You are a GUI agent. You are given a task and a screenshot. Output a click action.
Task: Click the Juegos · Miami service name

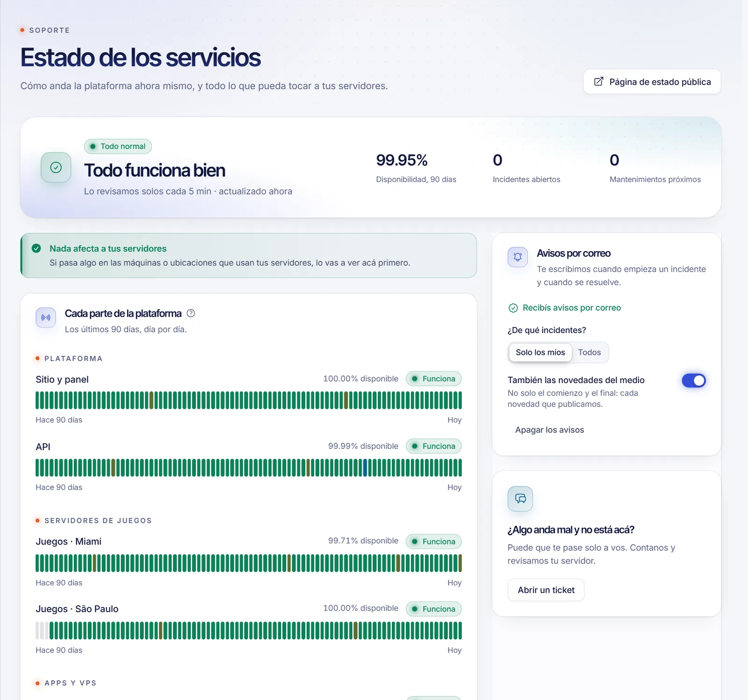click(x=69, y=541)
